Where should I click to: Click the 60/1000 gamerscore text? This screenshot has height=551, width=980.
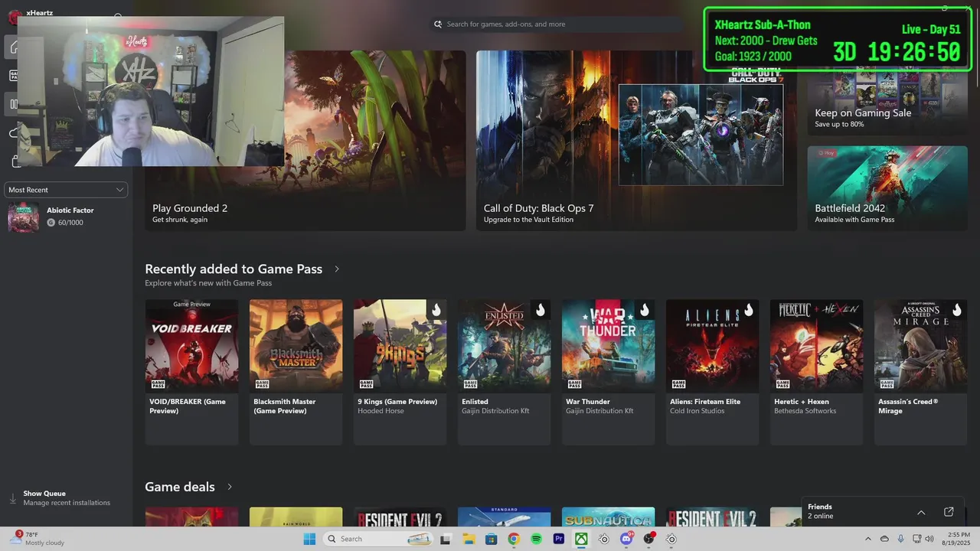pos(70,223)
